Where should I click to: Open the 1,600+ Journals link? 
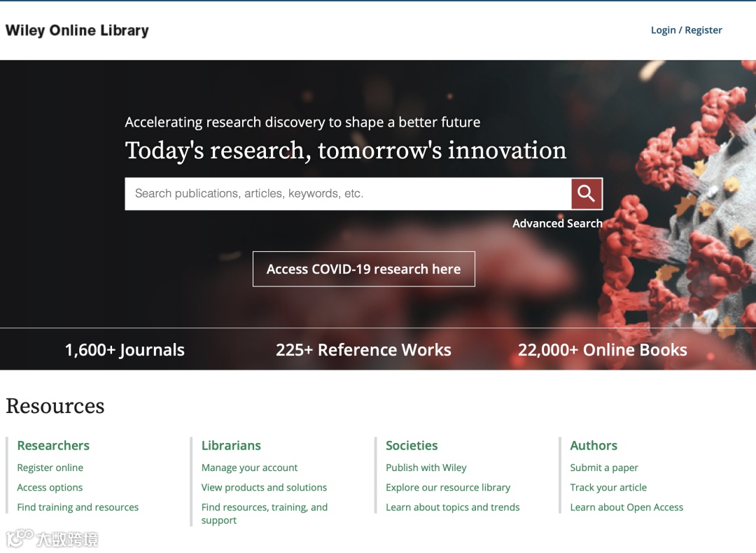(x=125, y=350)
